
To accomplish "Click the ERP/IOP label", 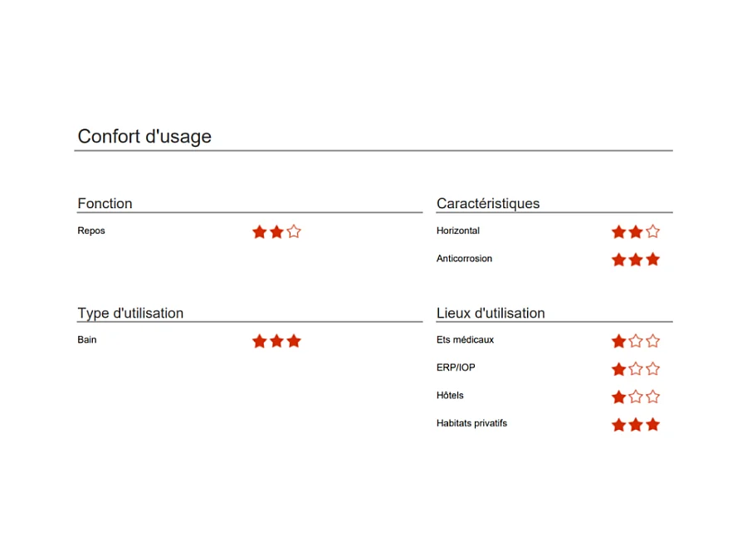I will (x=456, y=368).
